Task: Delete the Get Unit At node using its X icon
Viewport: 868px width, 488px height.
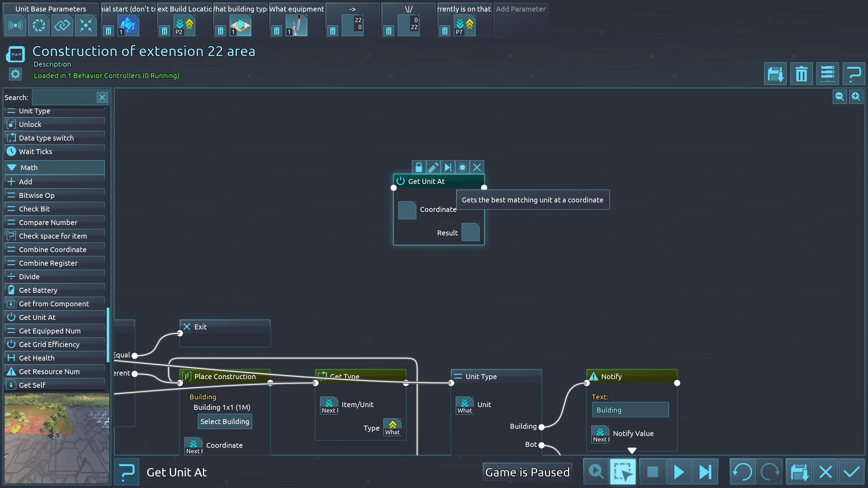Action: pyautogui.click(x=477, y=167)
